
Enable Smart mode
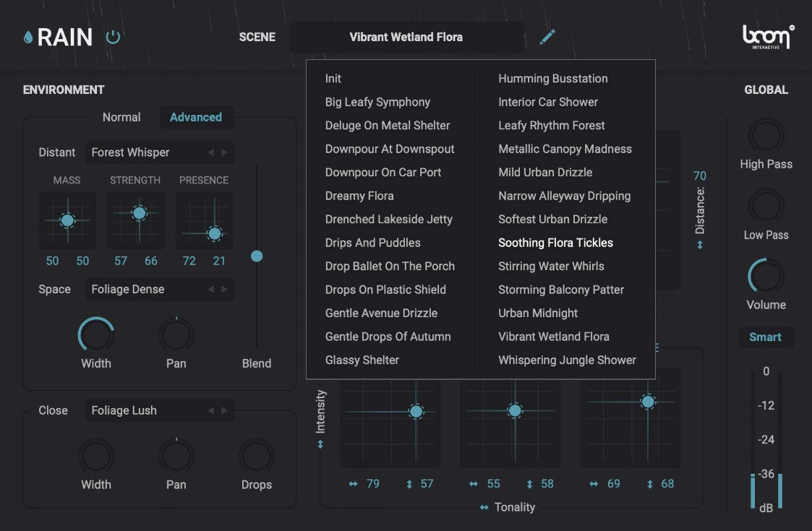point(766,337)
